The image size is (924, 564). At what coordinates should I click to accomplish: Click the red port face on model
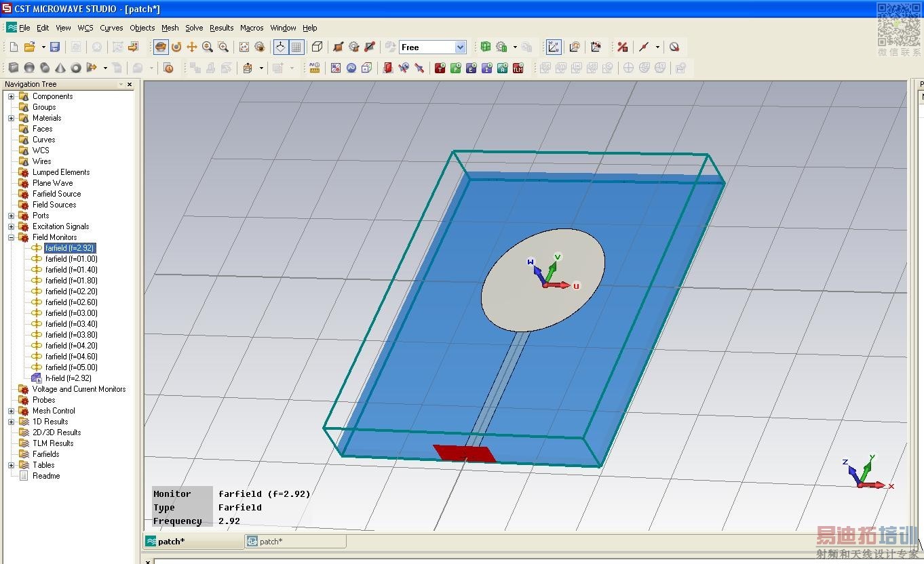coord(465,454)
